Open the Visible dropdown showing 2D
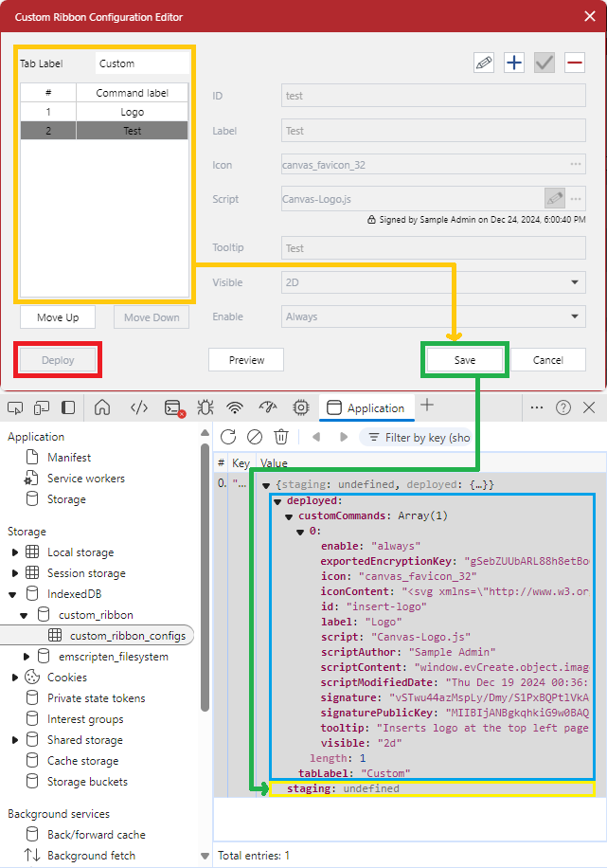This screenshot has width=607, height=868. tap(433, 282)
